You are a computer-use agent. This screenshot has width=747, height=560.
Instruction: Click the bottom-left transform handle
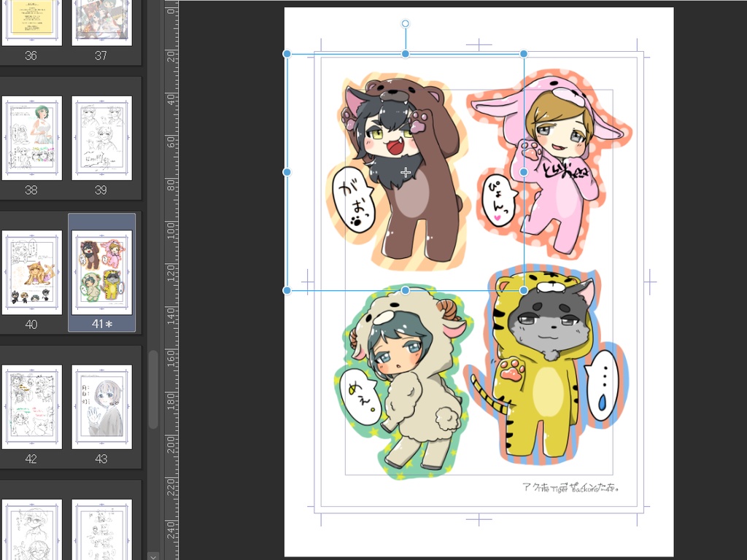(287, 290)
